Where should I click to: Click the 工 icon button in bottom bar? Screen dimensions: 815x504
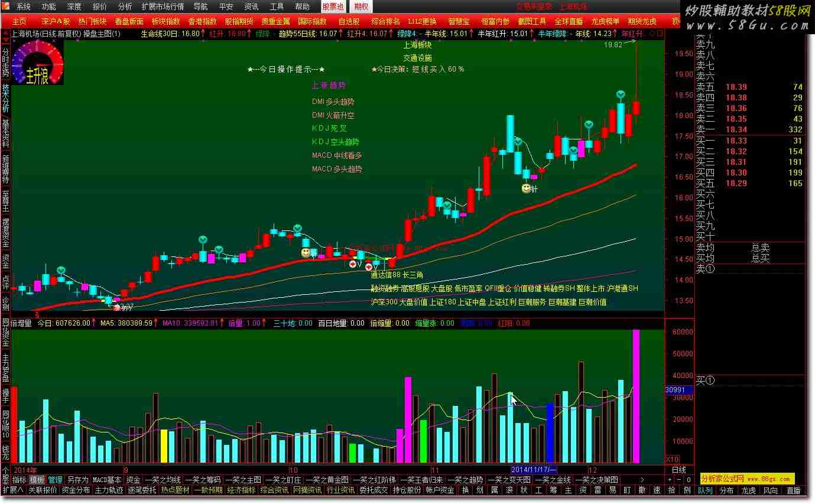pyautogui.click(x=538, y=490)
